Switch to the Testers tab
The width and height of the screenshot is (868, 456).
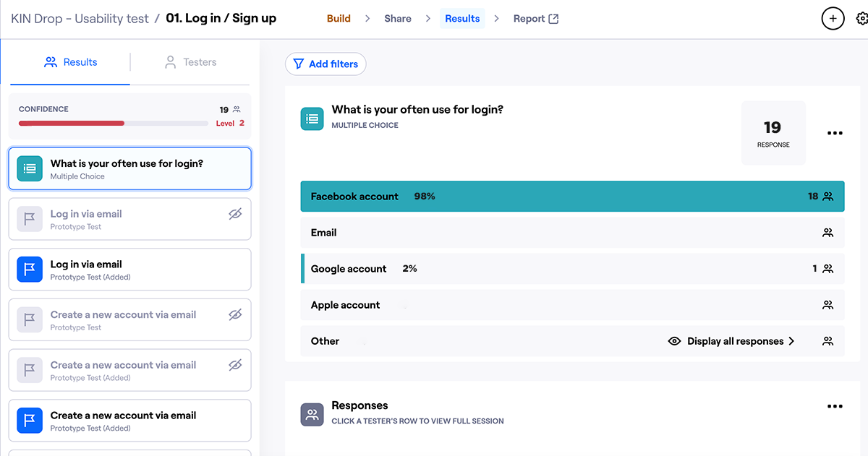191,62
